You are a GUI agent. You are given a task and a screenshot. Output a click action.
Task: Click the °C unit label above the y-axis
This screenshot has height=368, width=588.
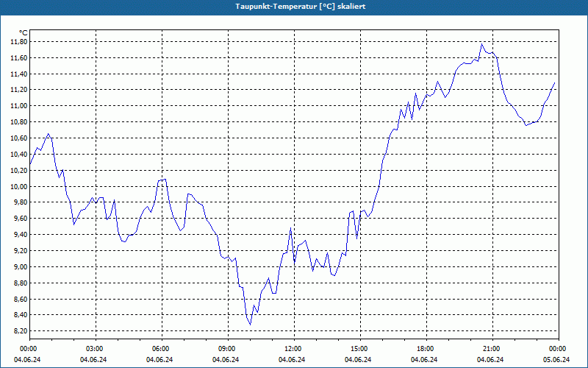(24, 33)
